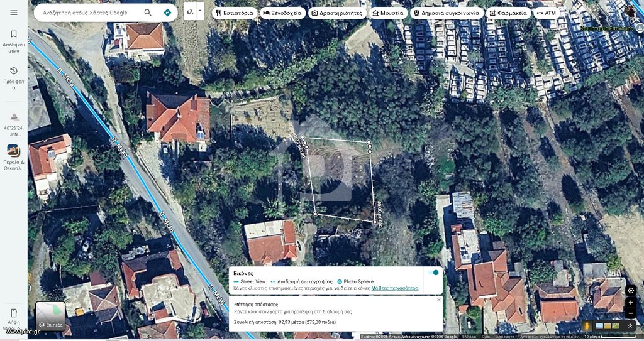This screenshot has height=341, width=644.
Task: Open the Απόρρητο footer link
Action: (x=505, y=337)
